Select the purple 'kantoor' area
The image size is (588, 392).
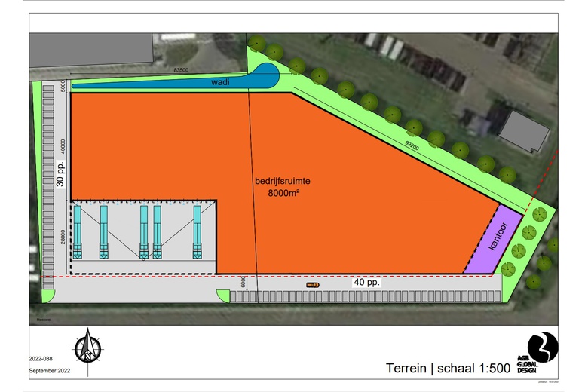click(495, 238)
